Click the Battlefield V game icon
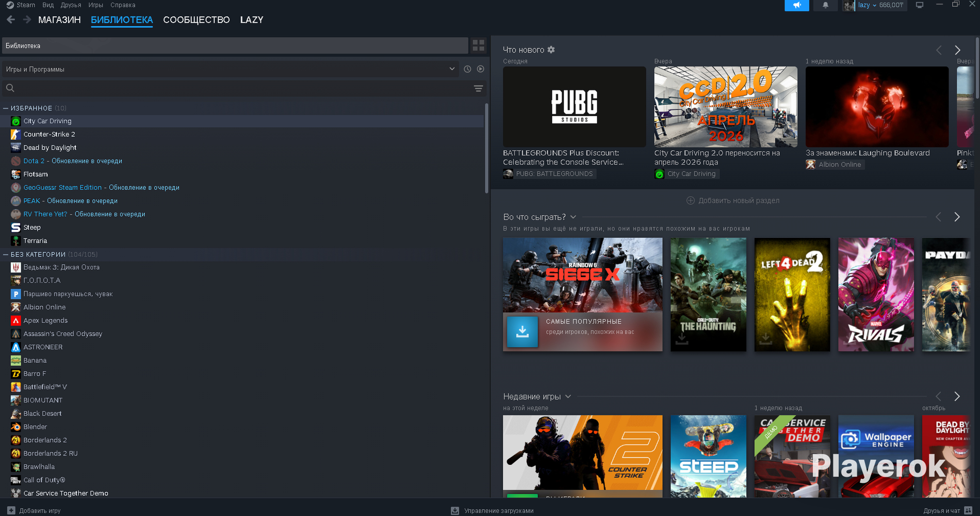This screenshot has height=516, width=980. pyautogui.click(x=16, y=387)
